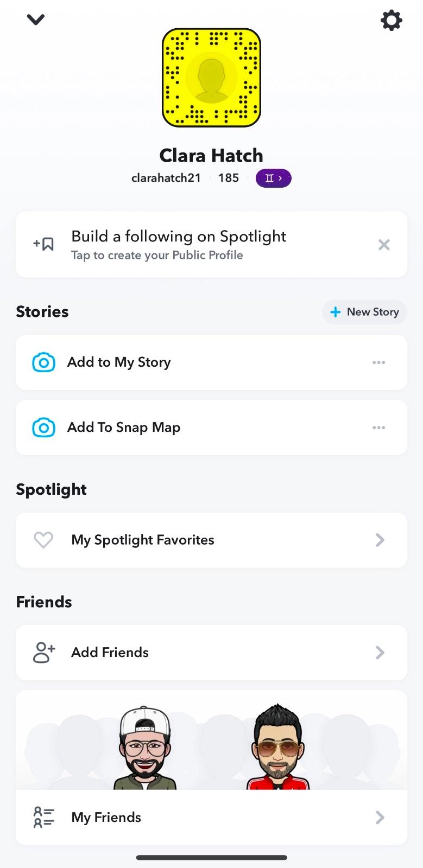Tap the camera icon beside My Story
The width and height of the screenshot is (423, 868).
[x=44, y=362]
